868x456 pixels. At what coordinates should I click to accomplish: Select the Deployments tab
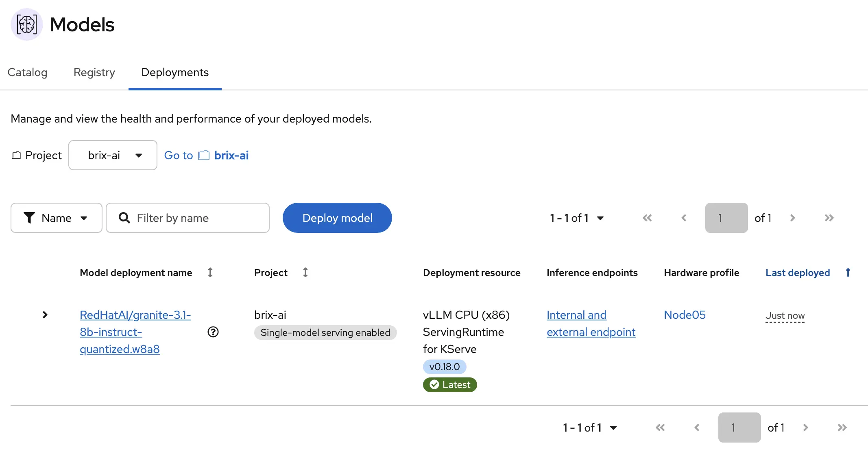click(x=175, y=72)
